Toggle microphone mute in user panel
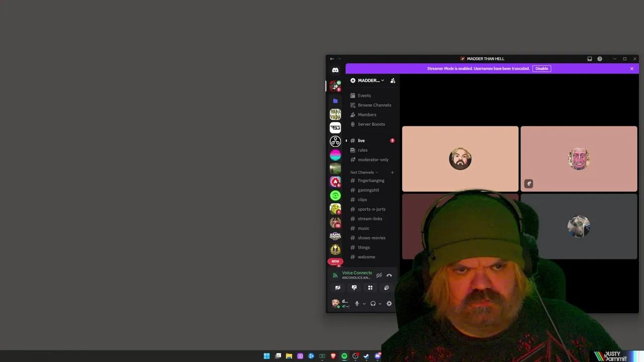 point(357,304)
